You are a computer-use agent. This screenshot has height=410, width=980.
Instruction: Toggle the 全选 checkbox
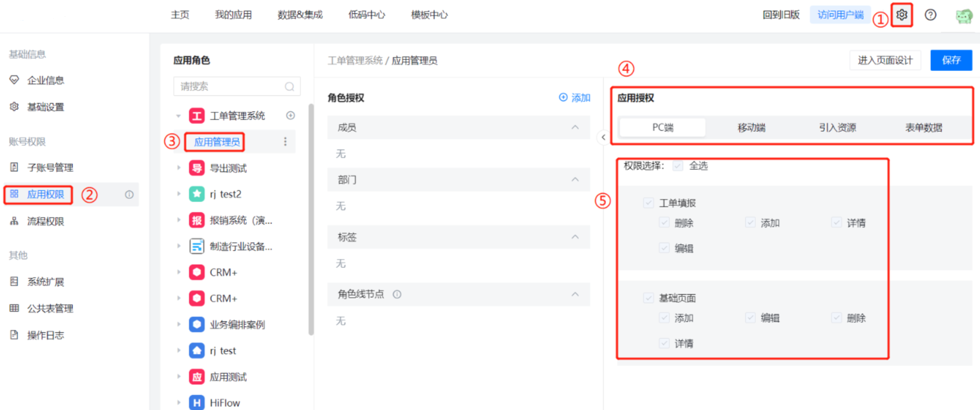point(678,166)
